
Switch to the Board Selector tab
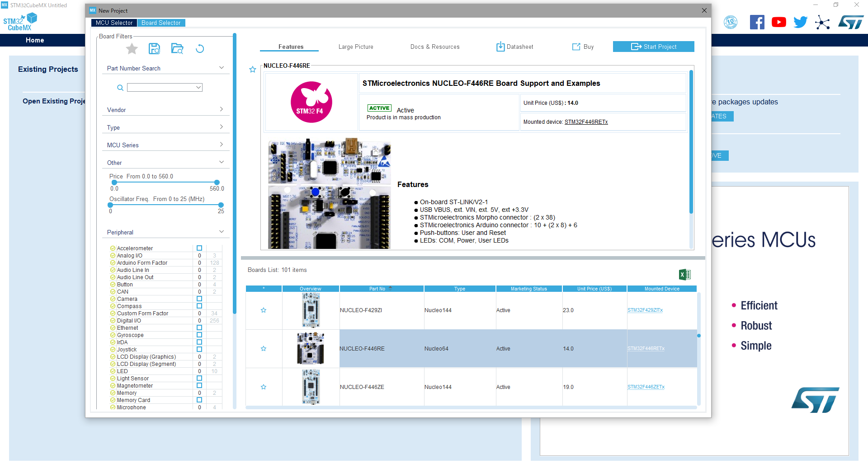tap(161, 23)
